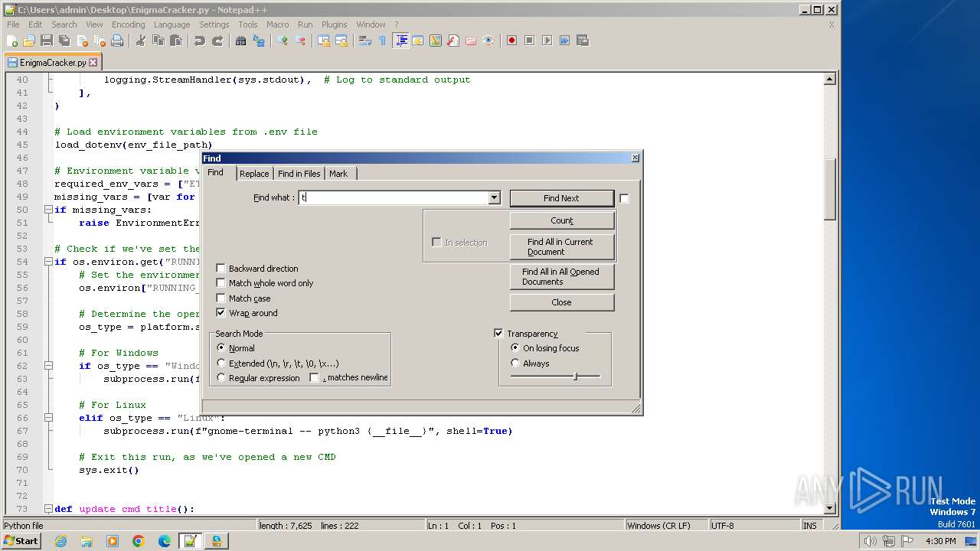Open the Language menu
980x551 pixels.
(x=171, y=24)
